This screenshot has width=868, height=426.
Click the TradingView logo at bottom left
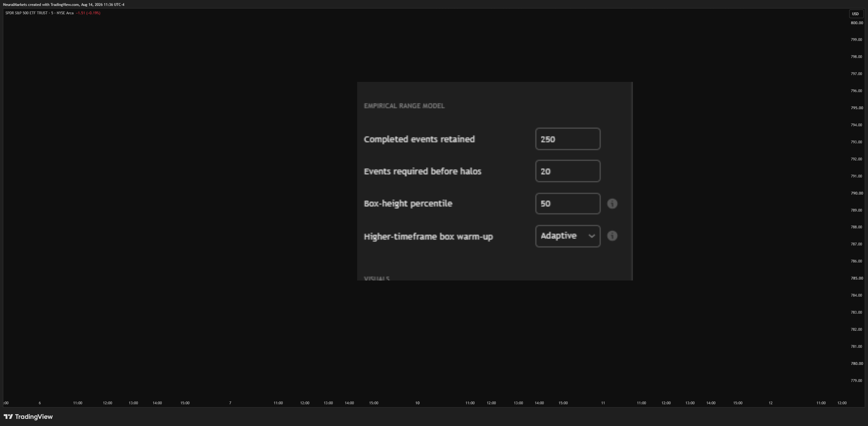[28, 417]
